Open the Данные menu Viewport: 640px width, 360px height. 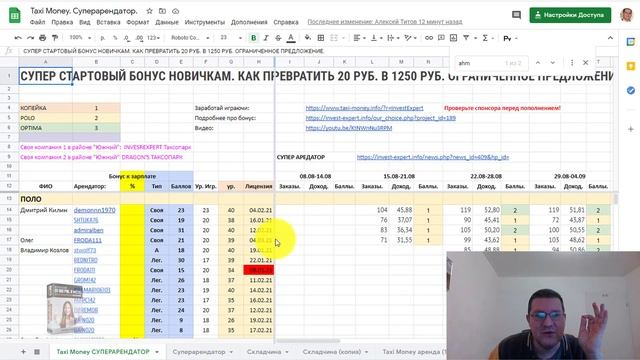167,22
